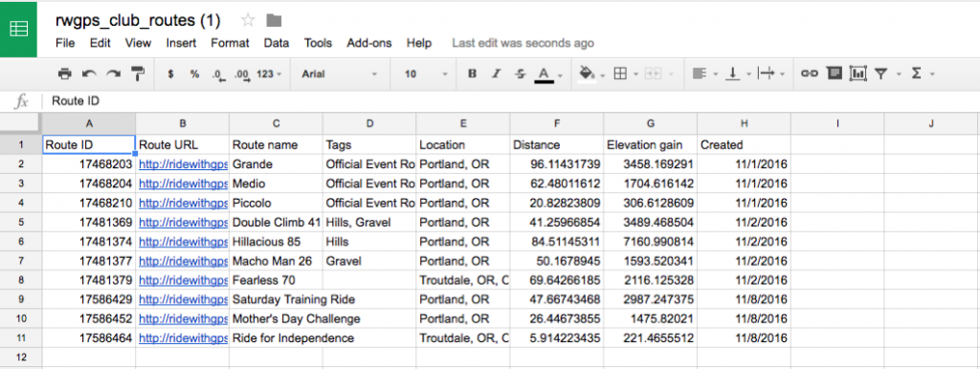The image size is (980, 369).
Task: Open horizontal align options
Action: [x=700, y=74]
